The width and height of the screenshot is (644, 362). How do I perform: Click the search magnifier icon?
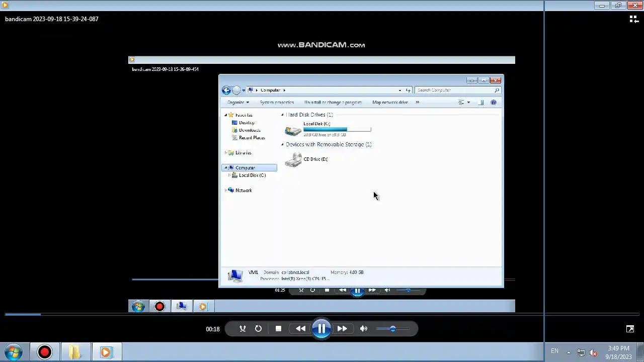pyautogui.click(x=497, y=90)
